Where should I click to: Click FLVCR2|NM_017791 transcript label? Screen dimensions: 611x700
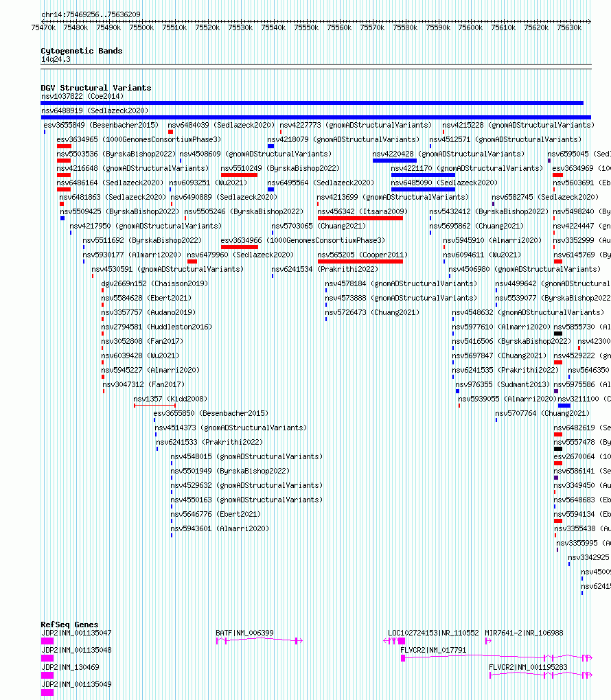coord(433,650)
